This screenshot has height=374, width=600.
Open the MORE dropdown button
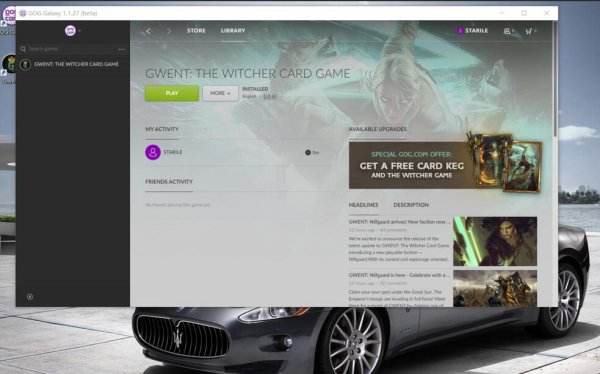coord(220,93)
